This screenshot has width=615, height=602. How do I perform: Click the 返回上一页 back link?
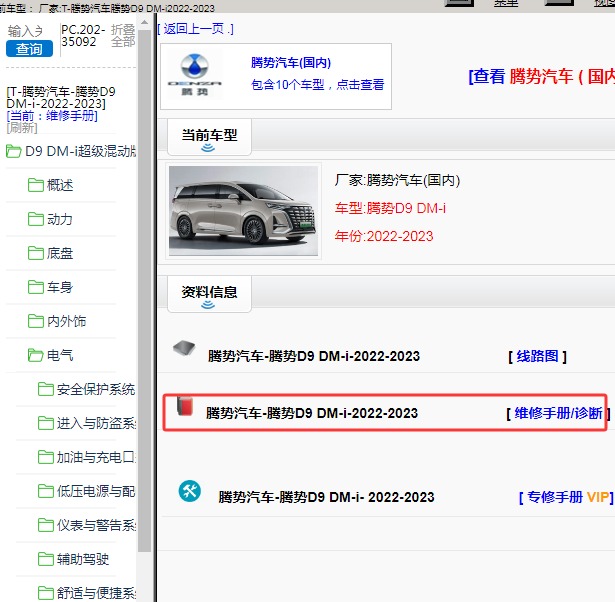195,29
